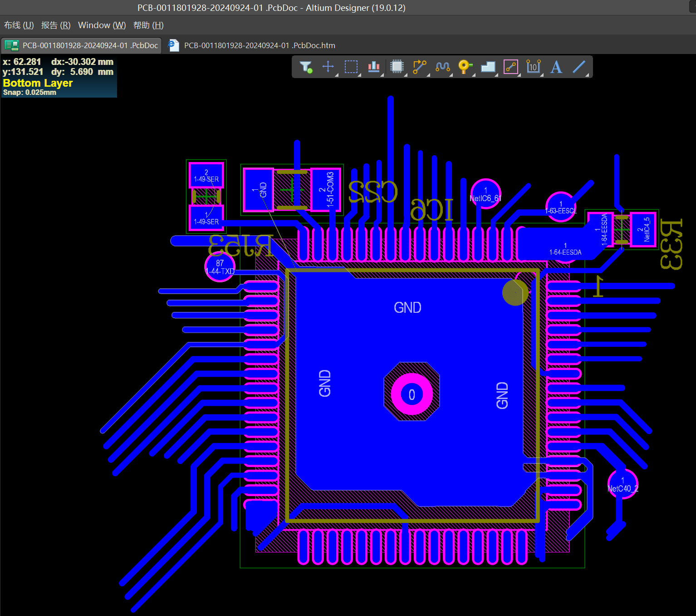
Task: Select the Place Line tool
Action: pyautogui.click(x=579, y=67)
